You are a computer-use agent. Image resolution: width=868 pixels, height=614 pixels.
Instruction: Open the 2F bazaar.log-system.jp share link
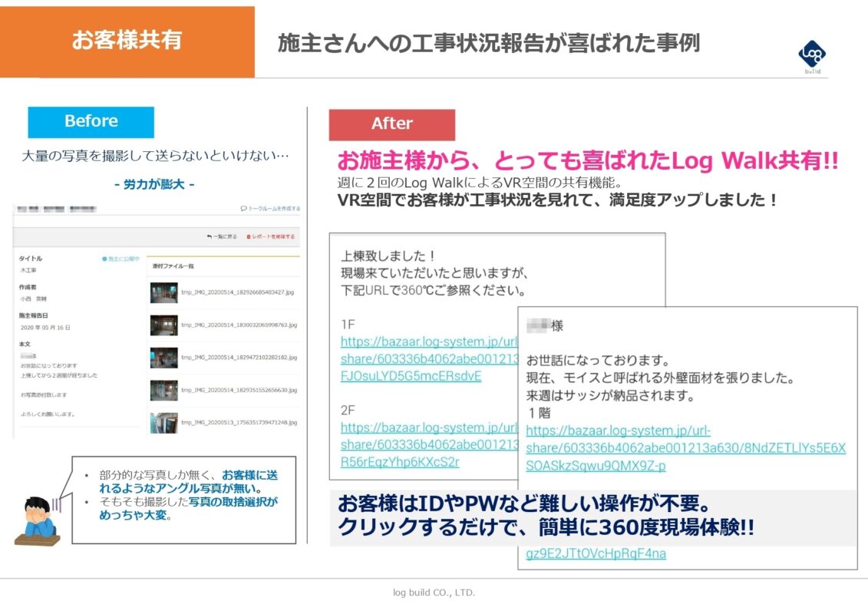pos(430,444)
